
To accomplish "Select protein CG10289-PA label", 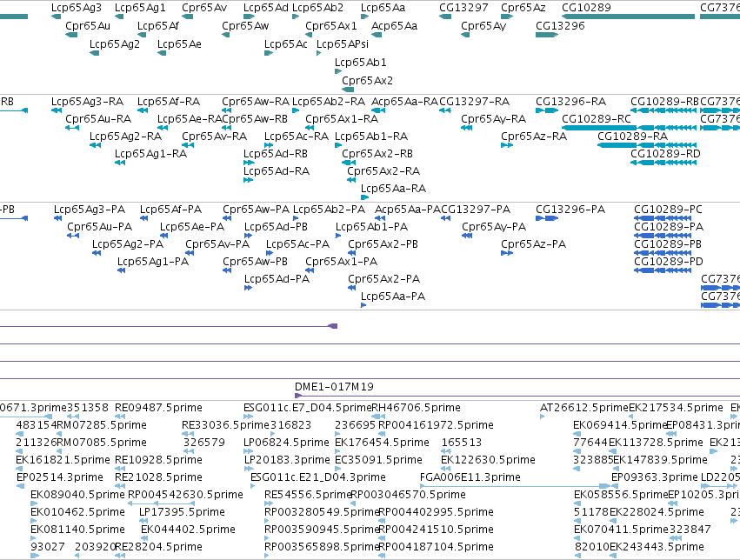I will tap(669, 227).
